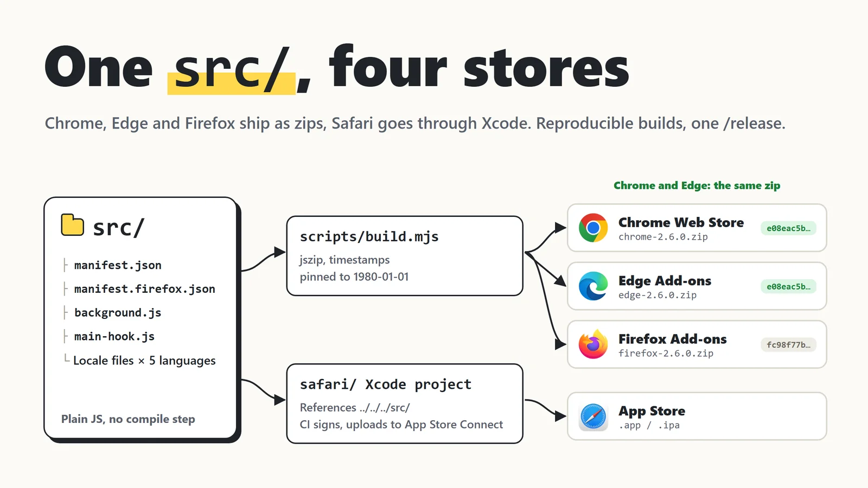Click the firefox-2.6.0.zip filename

point(666,353)
